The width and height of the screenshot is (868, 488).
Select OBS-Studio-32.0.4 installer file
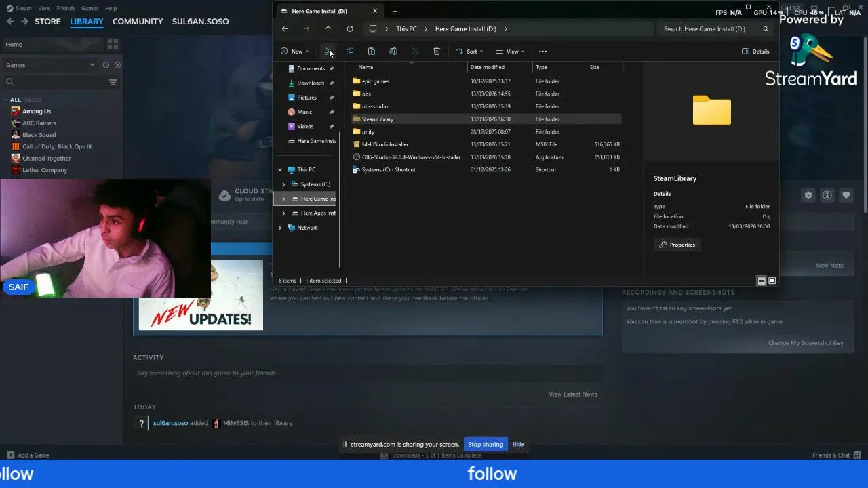tap(411, 157)
